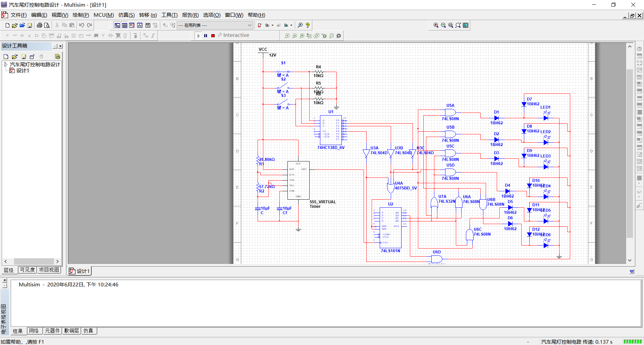Place a power probe

click(x=302, y=36)
